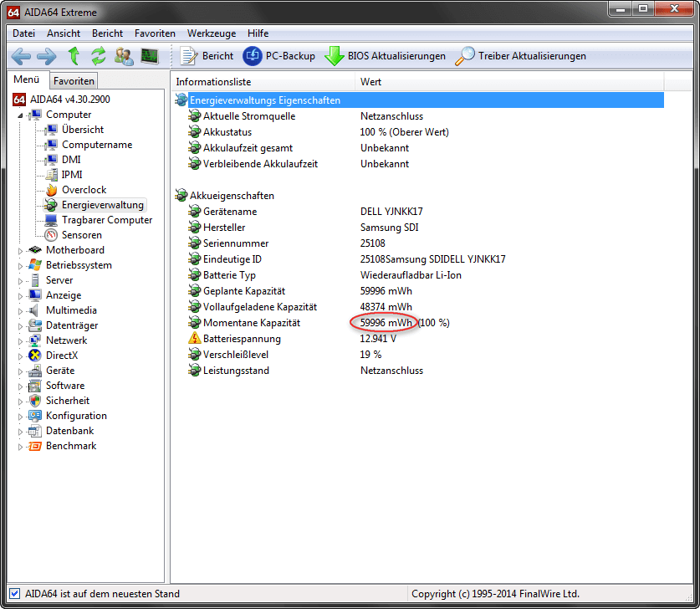The image size is (700, 609).
Task: Select the Leistungsstand row
Action: point(419,371)
